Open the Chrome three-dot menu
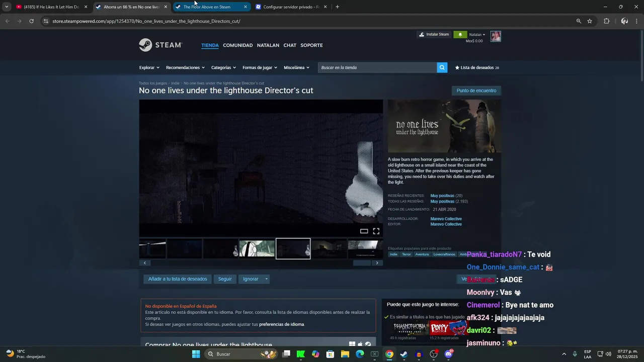The width and height of the screenshot is (644, 362). [637, 21]
